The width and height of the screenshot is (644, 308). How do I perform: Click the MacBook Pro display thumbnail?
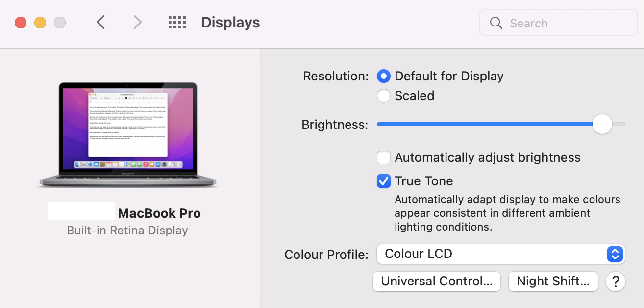click(x=127, y=135)
